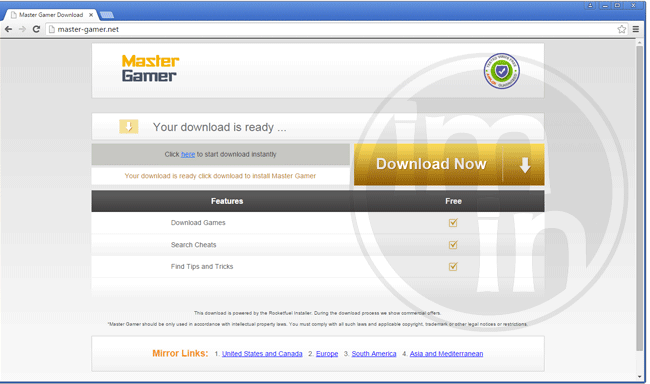Reload the master-gamer.net page
650x384 pixels.
coord(36,29)
